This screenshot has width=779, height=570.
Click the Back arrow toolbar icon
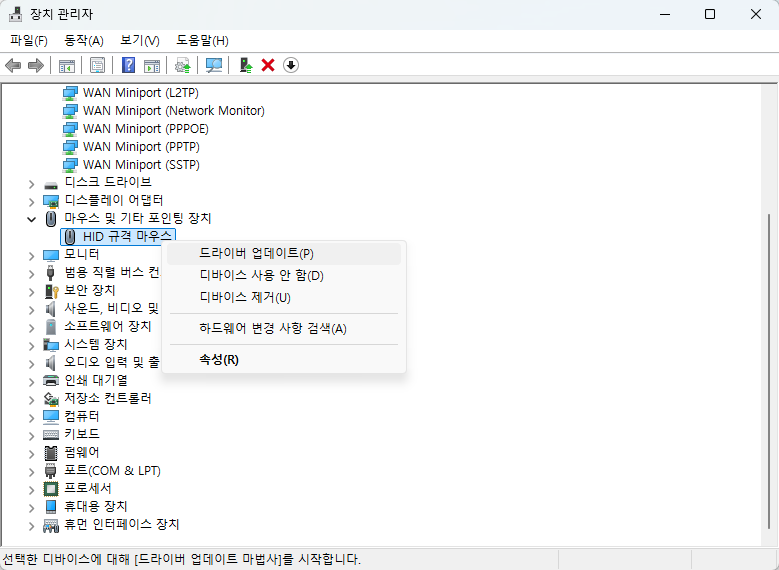[13, 66]
